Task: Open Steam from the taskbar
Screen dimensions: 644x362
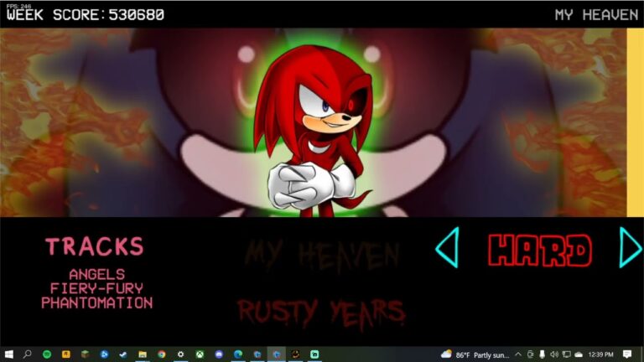Action: tap(123, 354)
